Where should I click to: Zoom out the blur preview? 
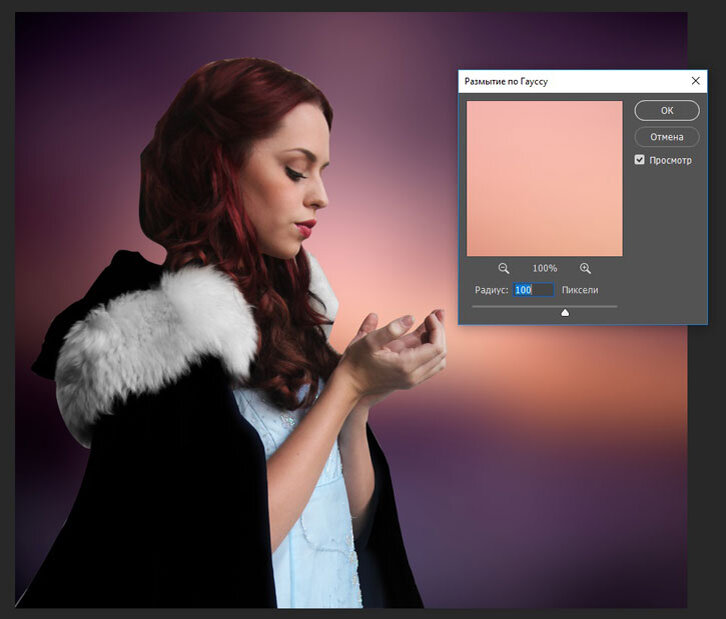click(x=503, y=269)
